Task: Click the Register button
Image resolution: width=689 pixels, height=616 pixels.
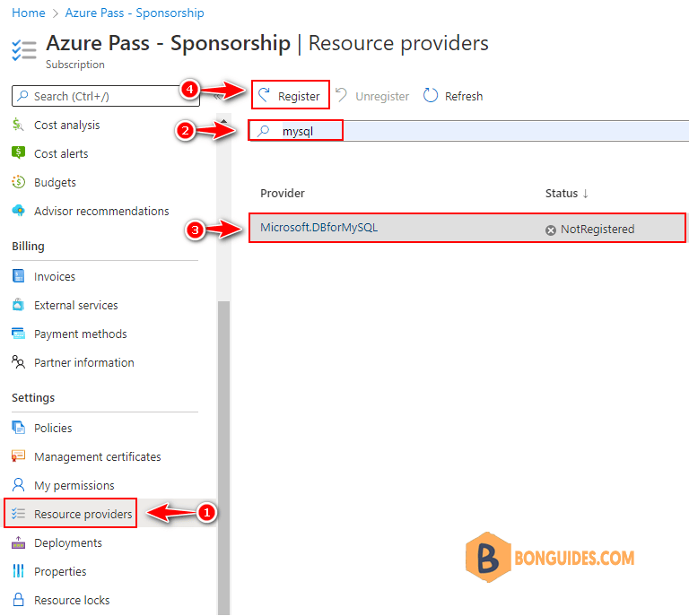Action: point(290,95)
